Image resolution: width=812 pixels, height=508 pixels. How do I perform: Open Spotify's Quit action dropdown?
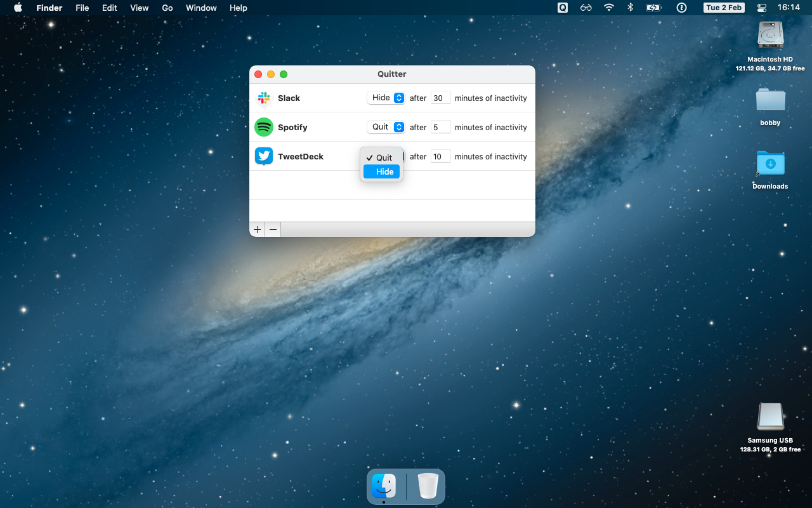(386, 127)
